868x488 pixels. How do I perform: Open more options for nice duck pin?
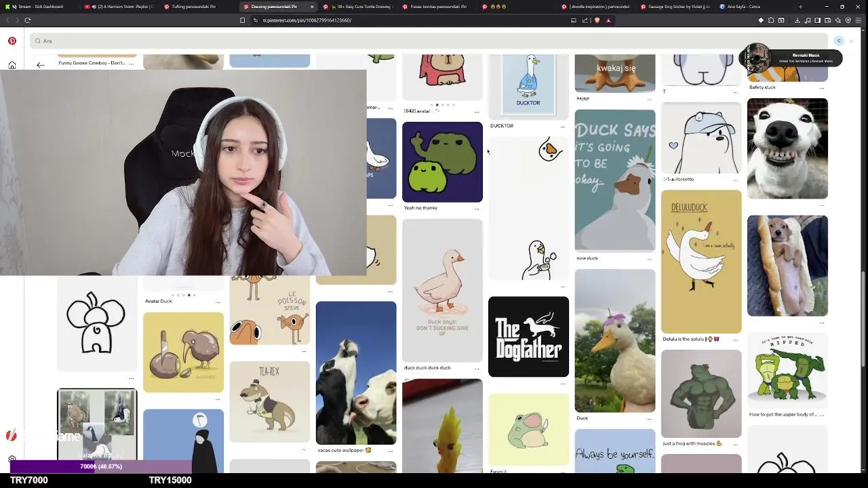(649, 258)
